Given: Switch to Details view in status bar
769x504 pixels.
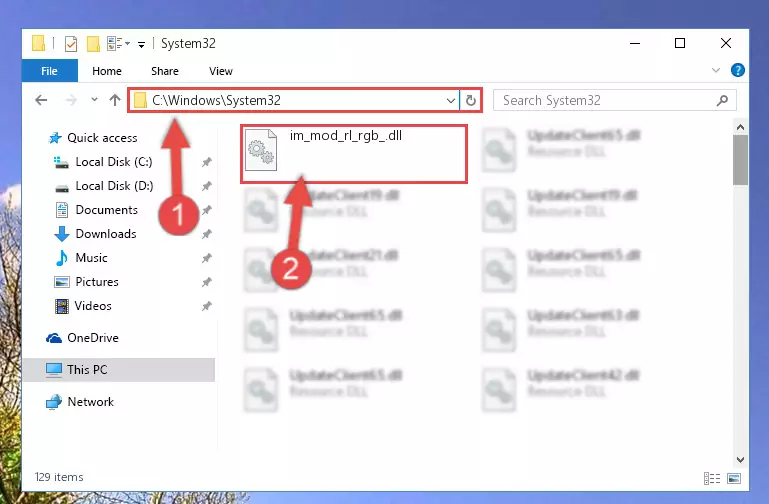Looking at the screenshot, I should point(712,478).
